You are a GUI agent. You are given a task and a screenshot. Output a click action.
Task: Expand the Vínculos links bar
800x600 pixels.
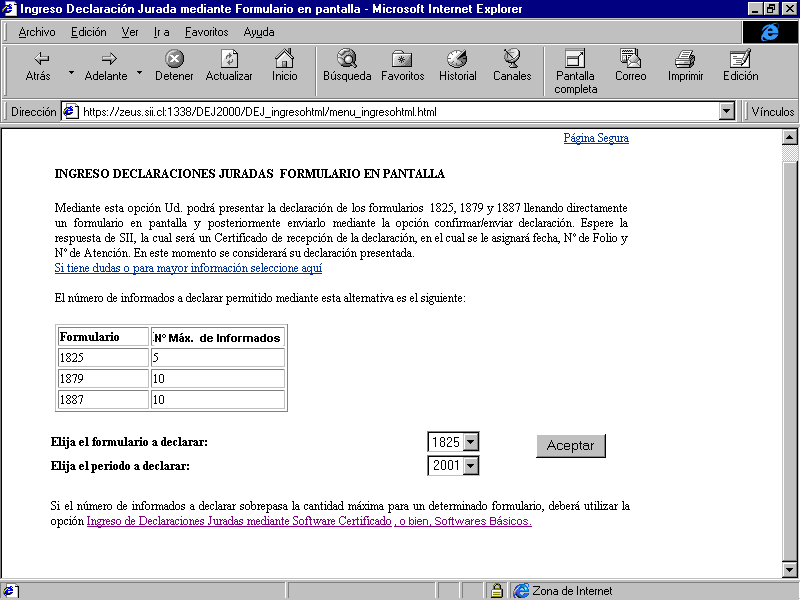pyautogui.click(x=772, y=112)
